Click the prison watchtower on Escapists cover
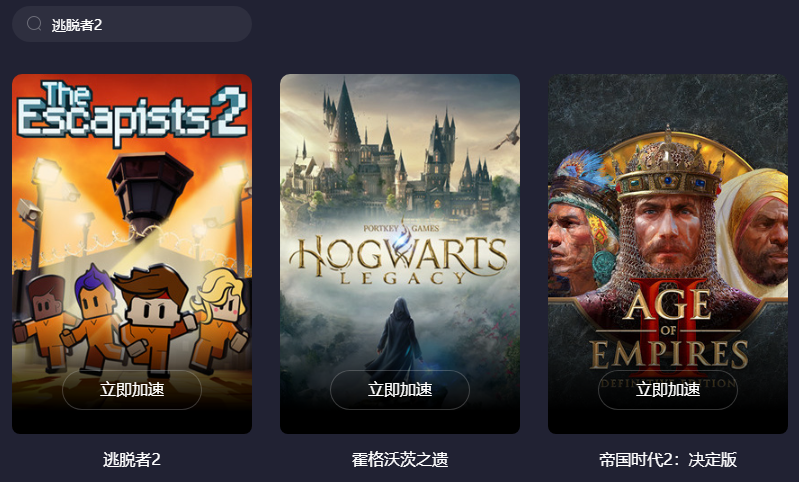Screen dimensions: 799x482 click(149, 191)
